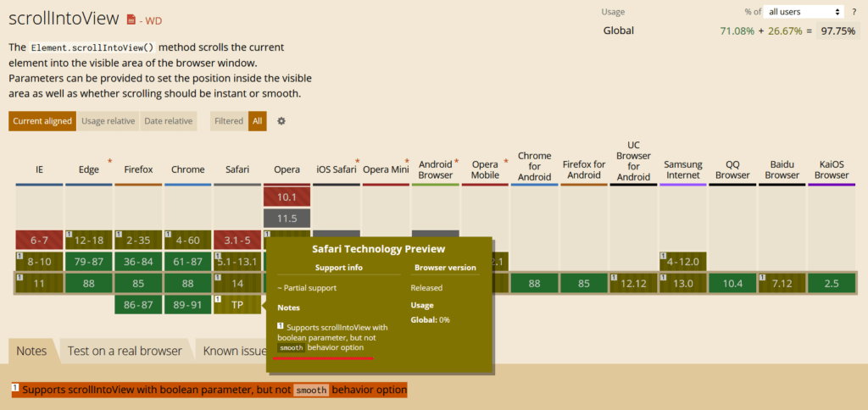The height and width of the screenshot is (410, 868).
Task: Select the Samsung Internet 4-12.0 cell
Action: point(683,261)
